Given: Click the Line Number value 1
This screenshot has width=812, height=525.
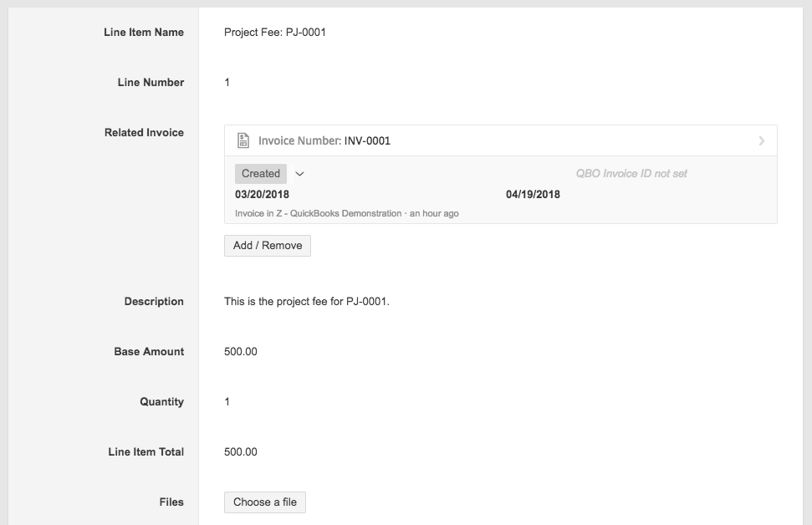Looking at the screenshot, I should pos(227,82).
